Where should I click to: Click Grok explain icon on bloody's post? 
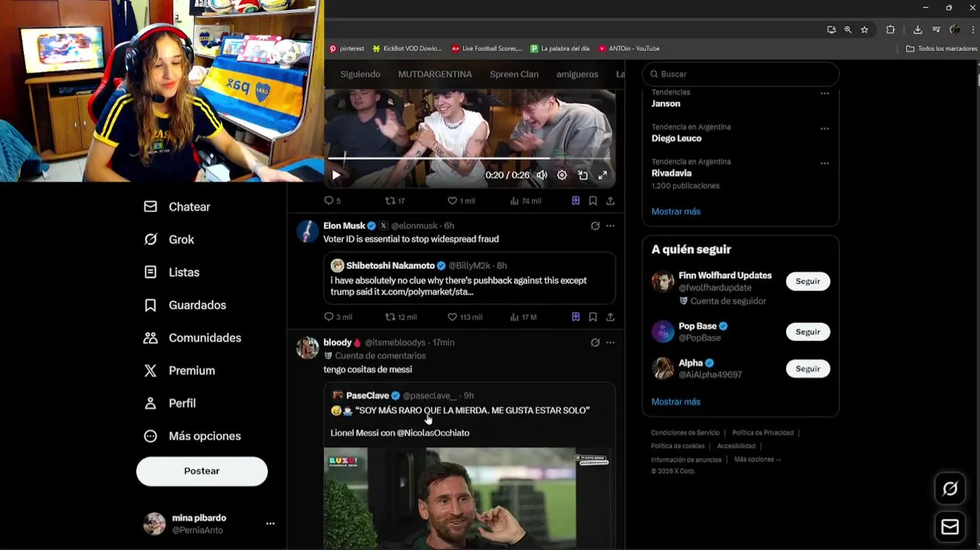pyautogui.click(x=595, y=343)
